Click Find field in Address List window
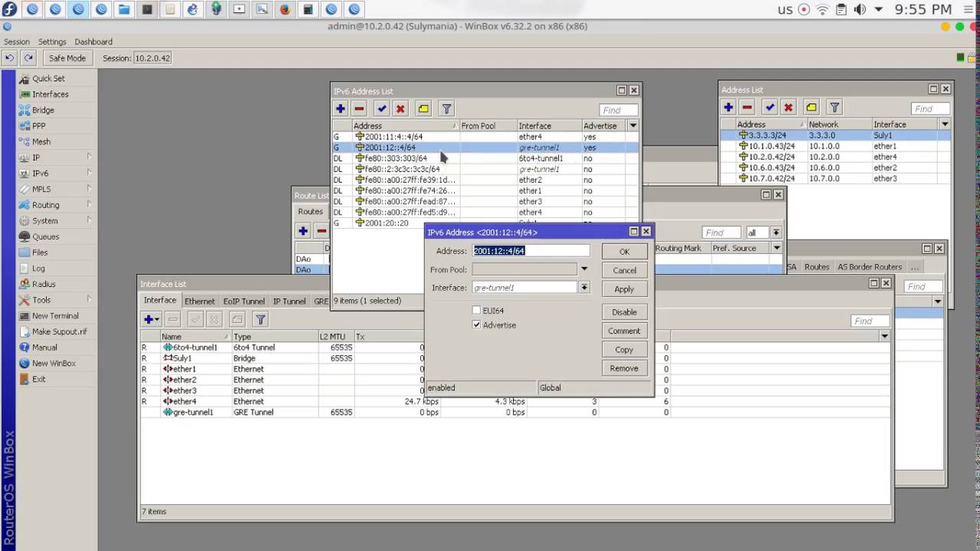 tap(930, 108)
